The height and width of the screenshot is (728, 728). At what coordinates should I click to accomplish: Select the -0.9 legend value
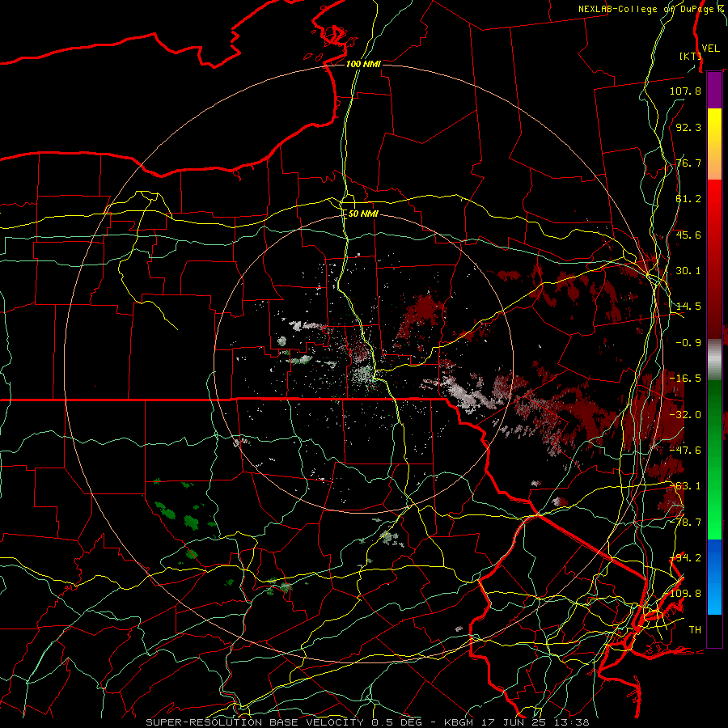688,343
